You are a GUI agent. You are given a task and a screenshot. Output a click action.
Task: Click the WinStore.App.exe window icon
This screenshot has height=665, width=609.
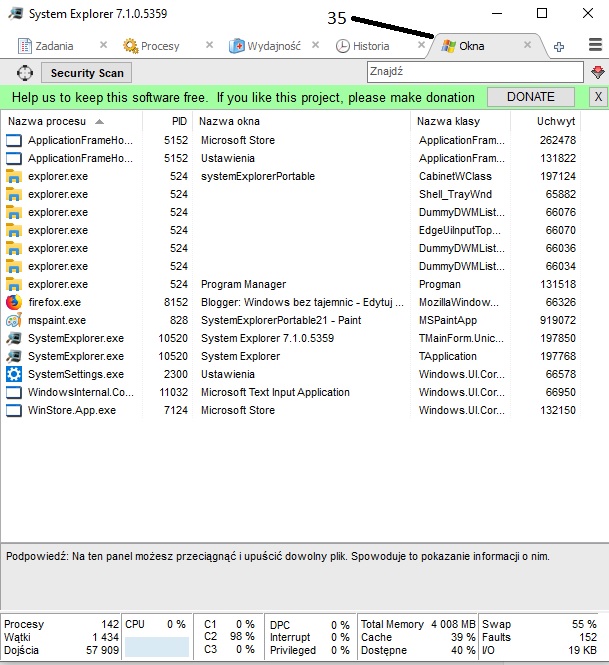point(14,411)
